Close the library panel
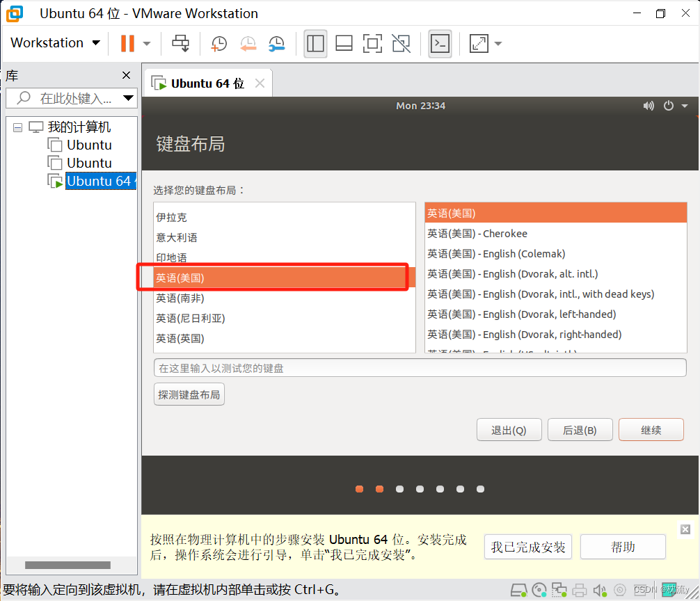This screenshot has height=601, width=700. point(127,75)
